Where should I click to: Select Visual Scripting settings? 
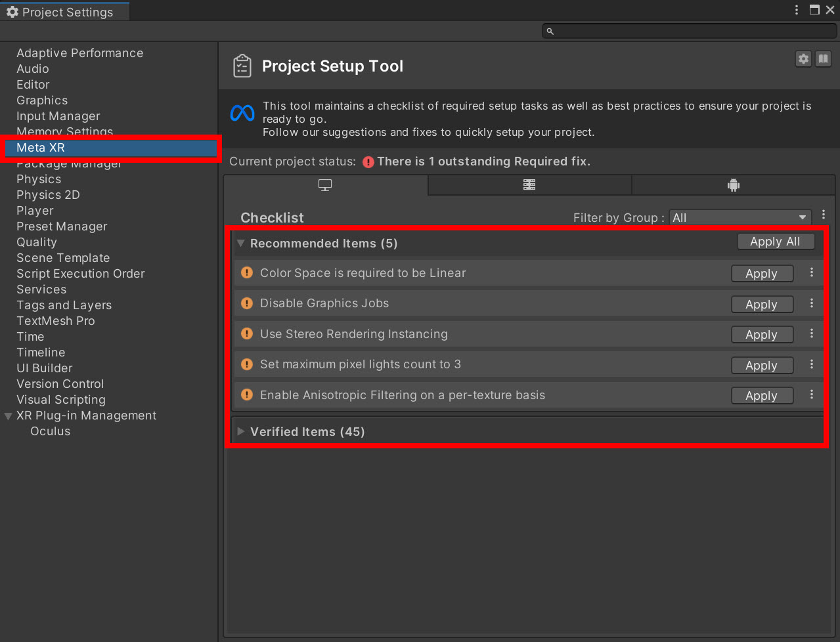(61, 400)
